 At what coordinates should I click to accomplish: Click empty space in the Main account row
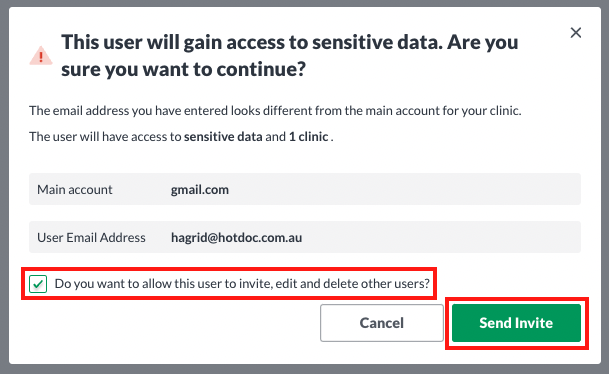pos(404,189)
